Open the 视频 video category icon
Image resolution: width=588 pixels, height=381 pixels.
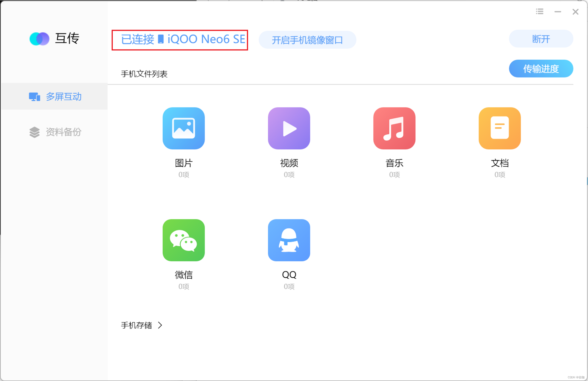(289, 128)
